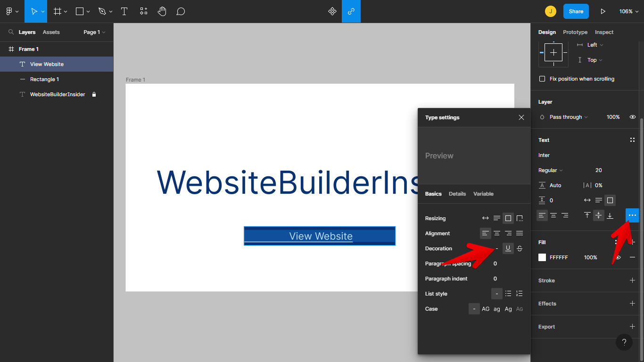Justify text in Alignment row
The height and width of the screenshot is (362, 644).
tap(520, 233)
